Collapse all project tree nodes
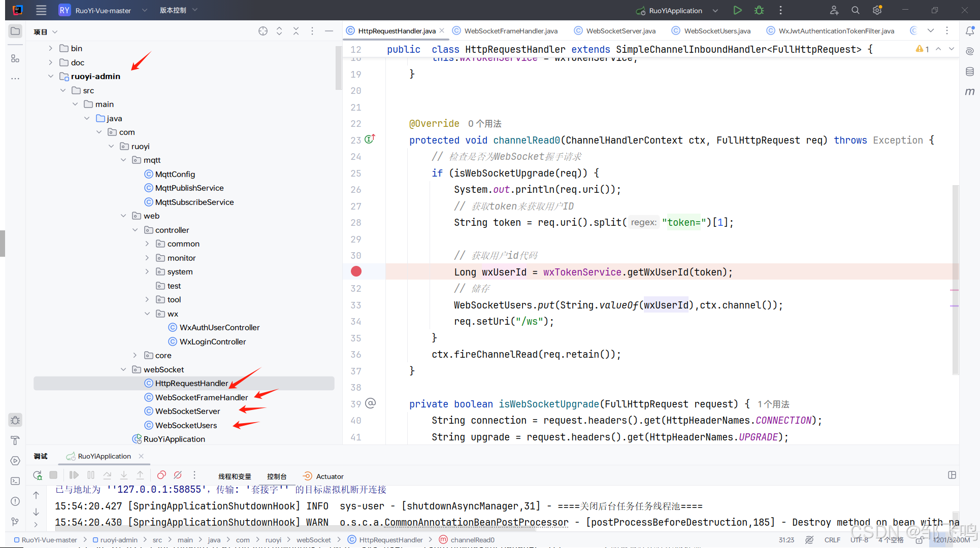This screenshot has height=548, width=980. click(x=296, y=31)
